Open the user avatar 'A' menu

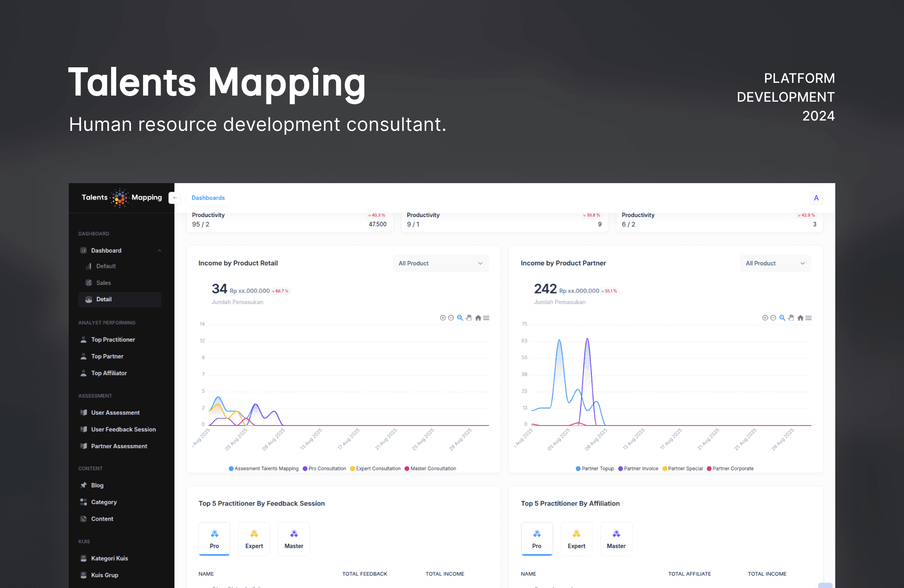pos(816,198)
